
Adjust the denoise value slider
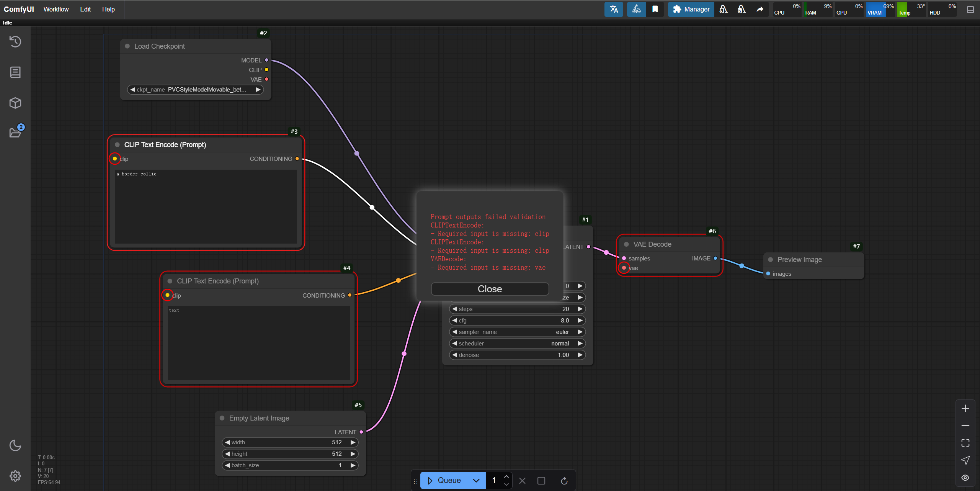[x=517, y=355]
